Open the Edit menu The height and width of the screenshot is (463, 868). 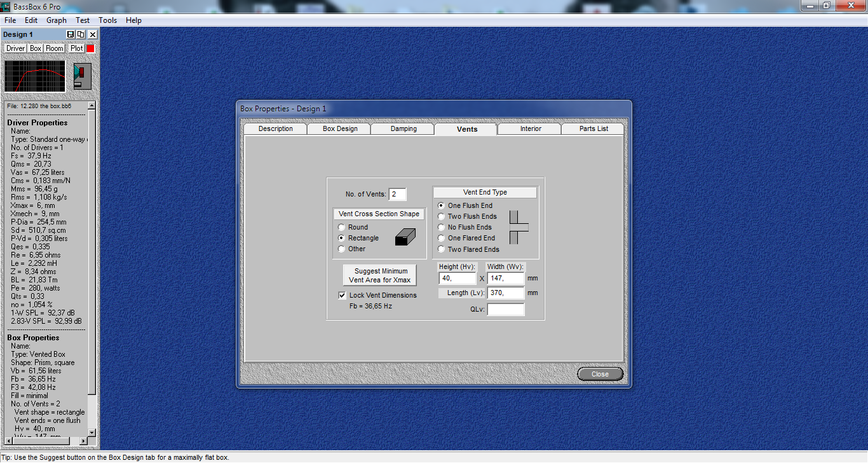pyautogui.click(x=31, y=20)
